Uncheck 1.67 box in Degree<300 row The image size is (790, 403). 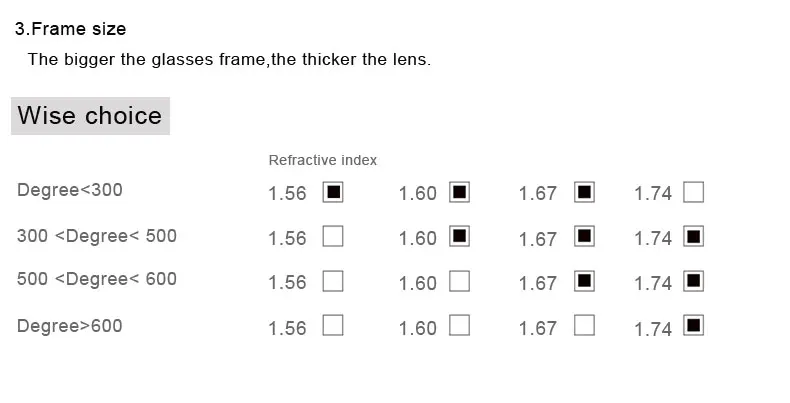(x=585, y=192)
